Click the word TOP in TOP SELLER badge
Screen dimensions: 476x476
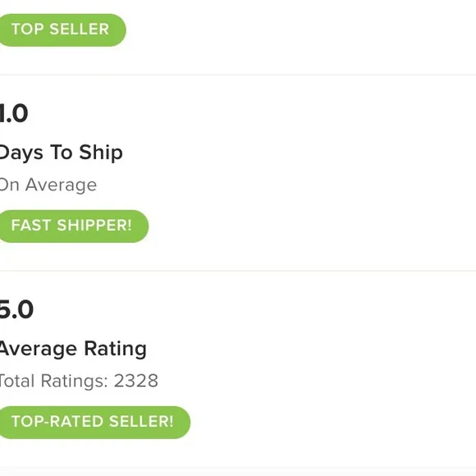28,30
